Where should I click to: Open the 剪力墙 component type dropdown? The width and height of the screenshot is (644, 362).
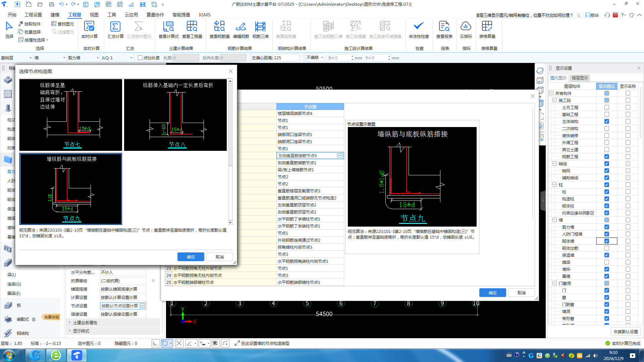click(x=84, y=58)
